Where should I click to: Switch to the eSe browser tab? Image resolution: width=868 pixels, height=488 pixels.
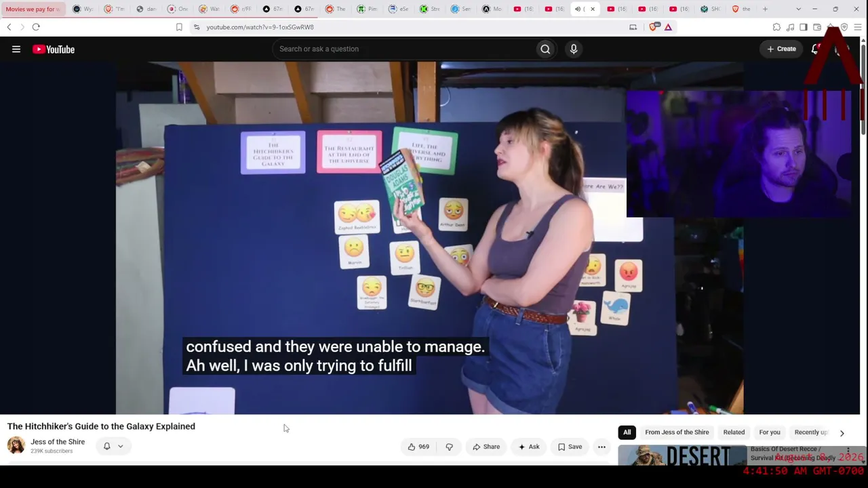[397, 9]
